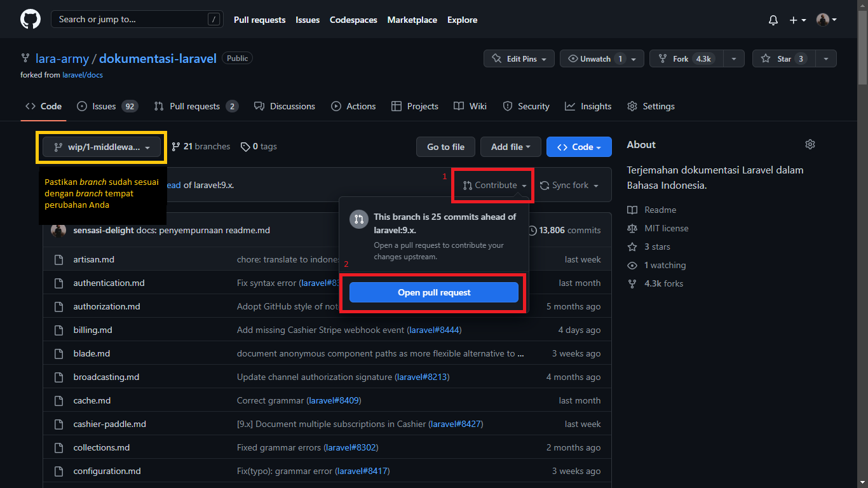
Task: Toggle the Contribute dropdown
Action: pyautogui.click(x=495, y=186)
